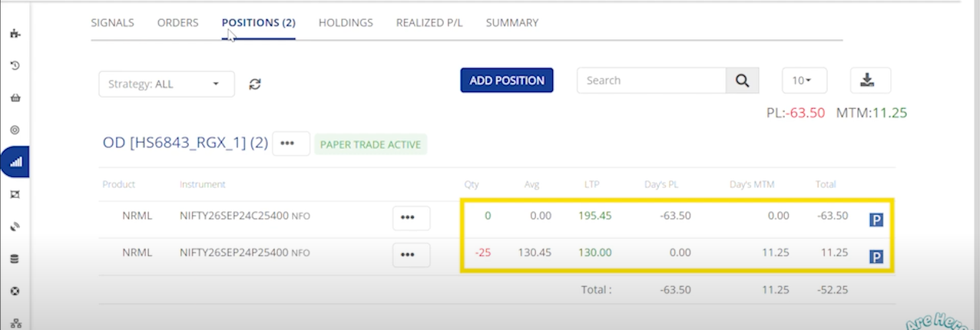Image resolution: width=980 pixels, height=330 pixels.
Task: Open the basket icon in sidebar
Action: 14,98
